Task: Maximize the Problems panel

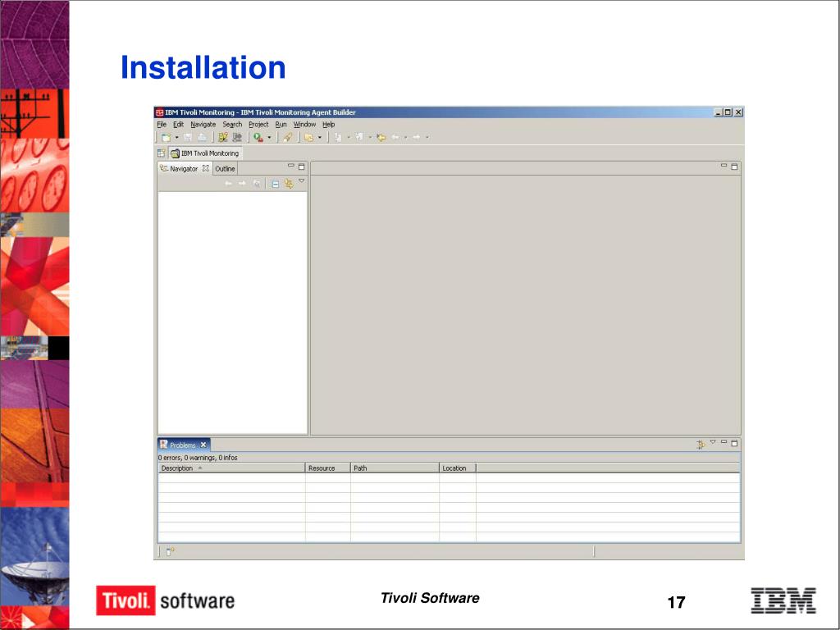Action: (734, 443)
